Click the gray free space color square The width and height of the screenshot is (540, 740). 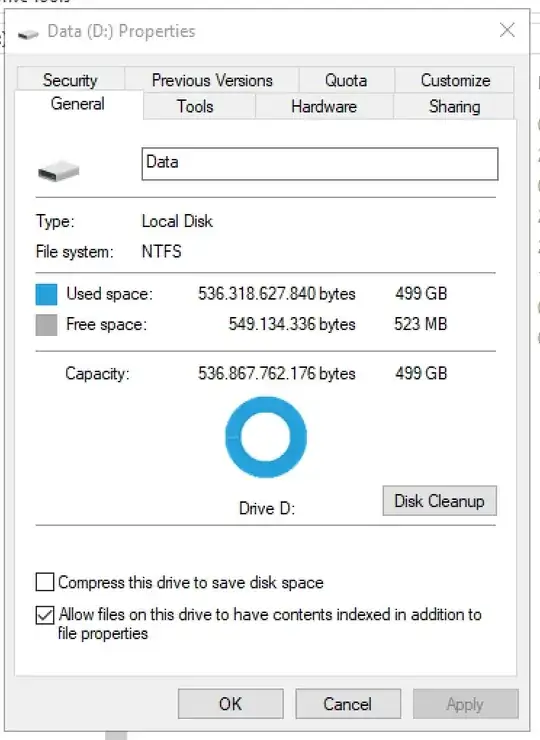(46, 325)
